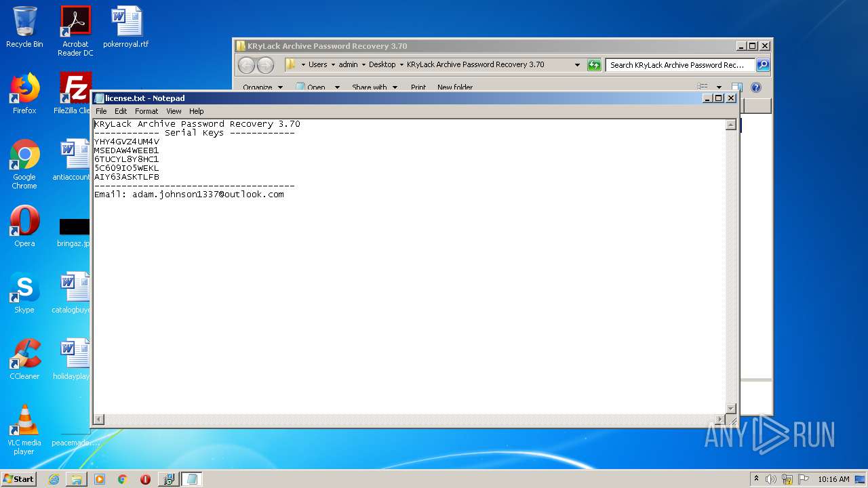Launch Skype desktop shortcut
868x488 pixels.
click(x=24, y=293)
